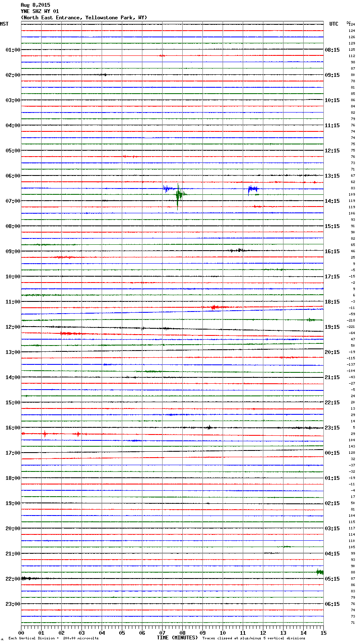The height and width of the screenshot is (644, 357).
Task: Click the '20:15' UTC time label
Action: (332, 352)
